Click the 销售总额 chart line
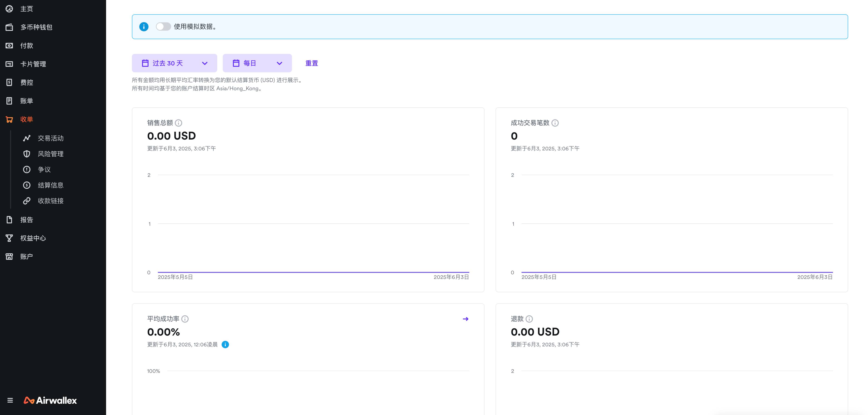 coord(313,272)
